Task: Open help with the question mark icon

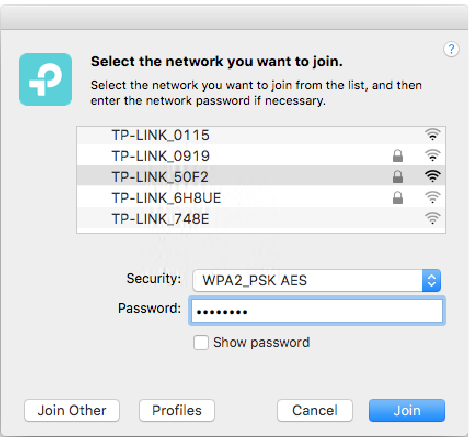Action: coord(451,49)
